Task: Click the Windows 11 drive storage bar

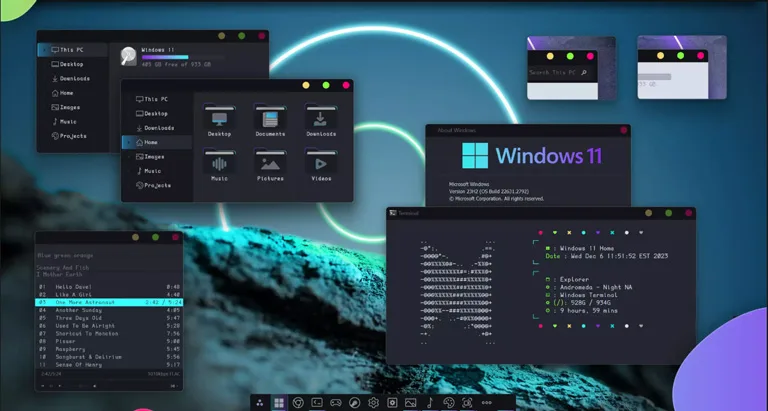Action: (183, 57)
